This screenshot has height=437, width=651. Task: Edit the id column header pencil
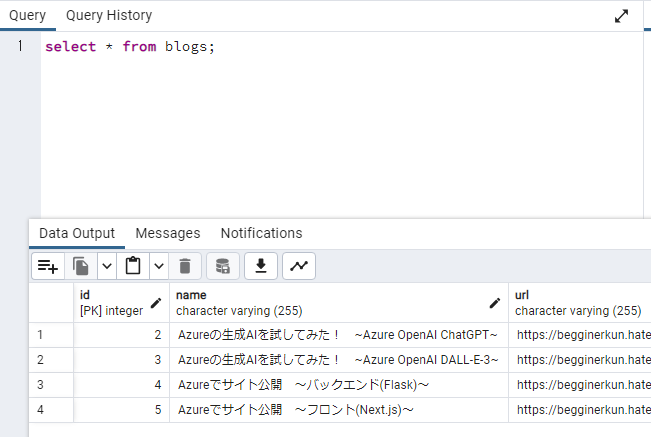click(156, 302)
